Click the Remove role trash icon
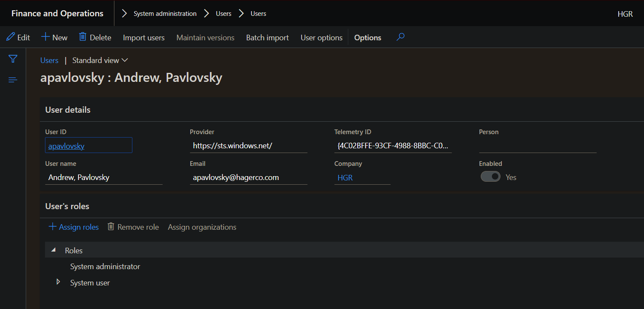This screenshot has width=644, height=309. 111,226
